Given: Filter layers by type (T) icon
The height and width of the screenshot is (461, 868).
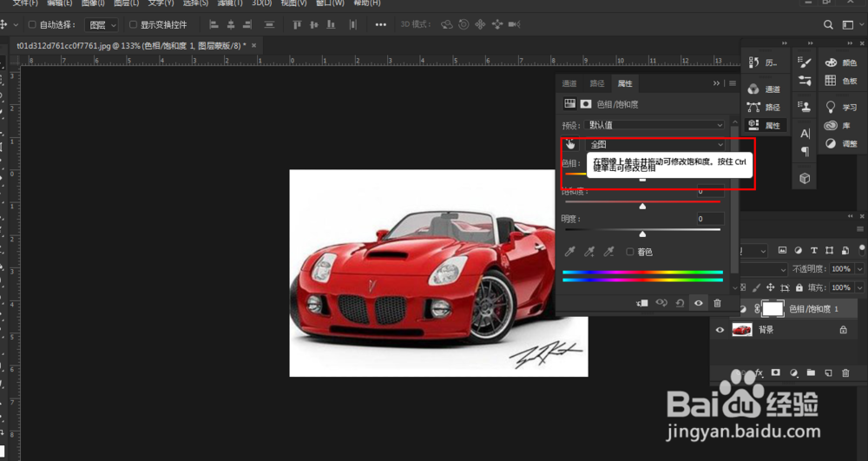Looking at the screenshot, I should (814, 250).
